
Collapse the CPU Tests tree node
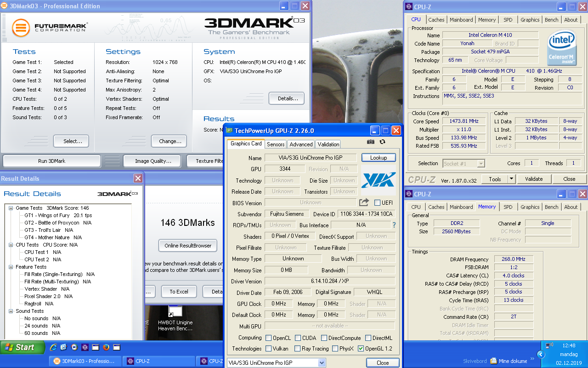click(x=11, y=245)
